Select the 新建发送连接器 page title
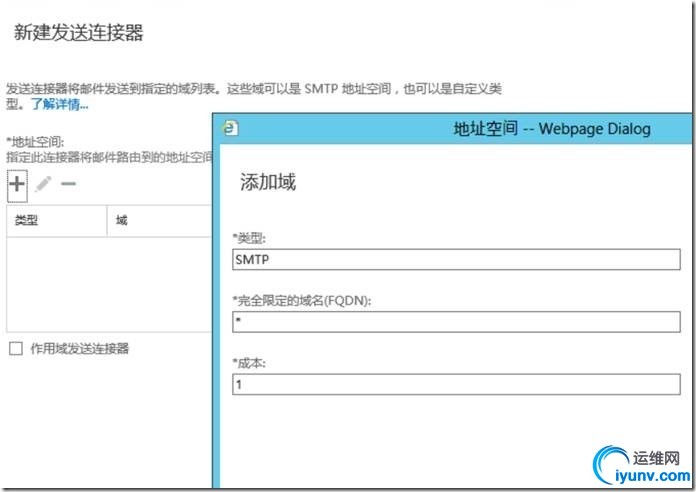Viewport: 696px width, 492px height. pos(79,32)
